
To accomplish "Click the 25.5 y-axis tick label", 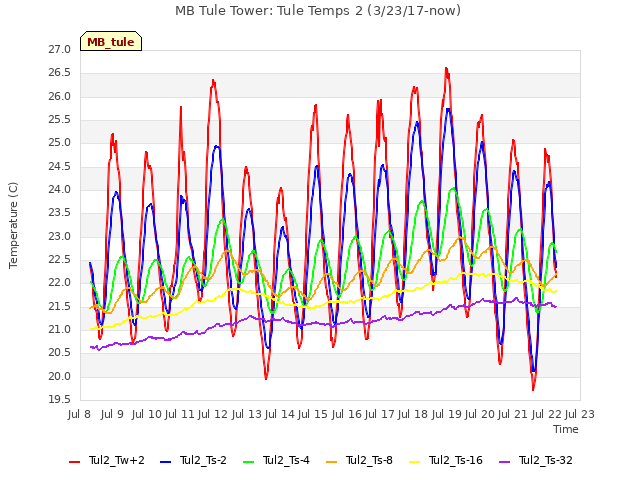I will tap(60, 120).
